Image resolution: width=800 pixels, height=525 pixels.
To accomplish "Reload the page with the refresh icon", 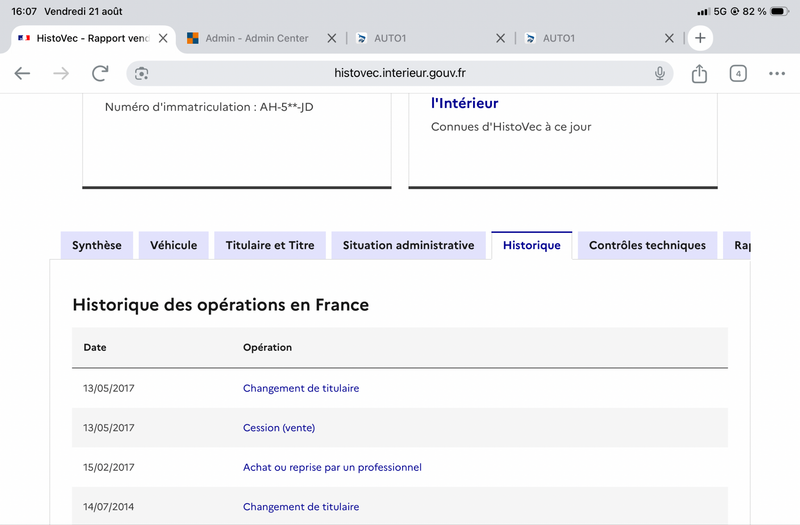I will pos(100,73).
